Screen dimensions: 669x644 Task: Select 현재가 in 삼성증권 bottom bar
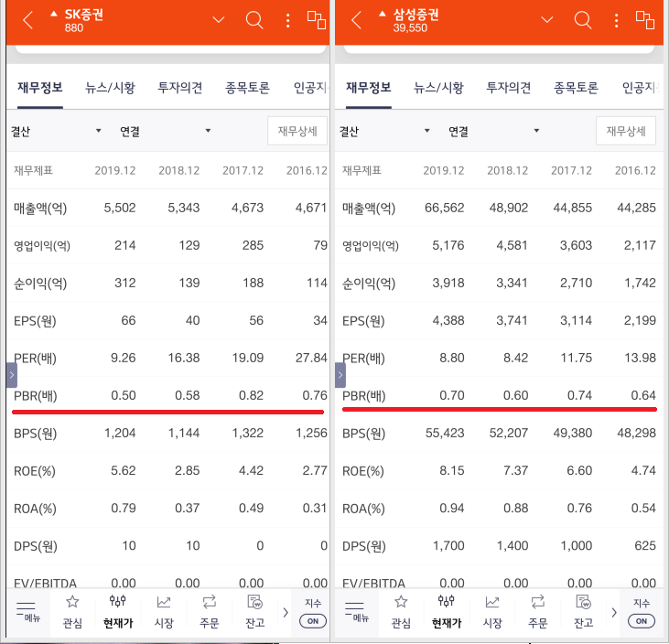pos(447,612)
